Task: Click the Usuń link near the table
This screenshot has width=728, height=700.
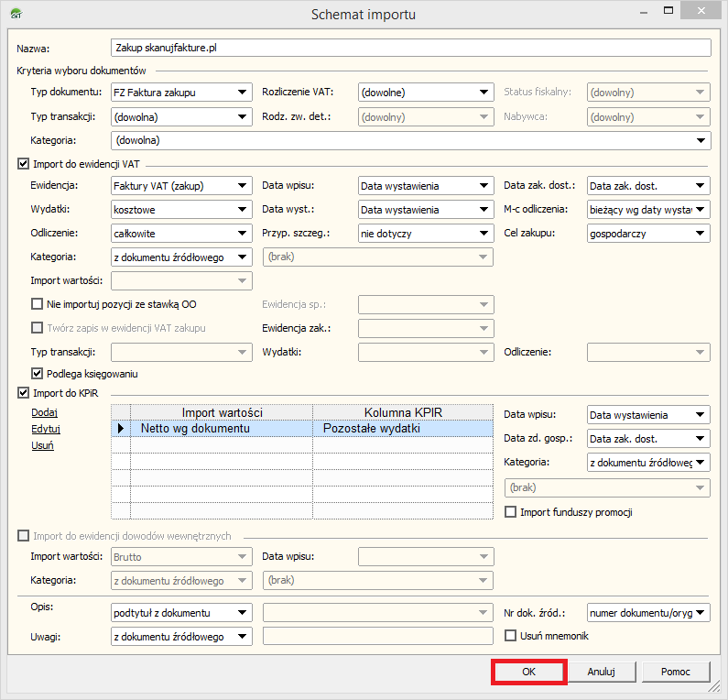Action: (x=42, y=445)
